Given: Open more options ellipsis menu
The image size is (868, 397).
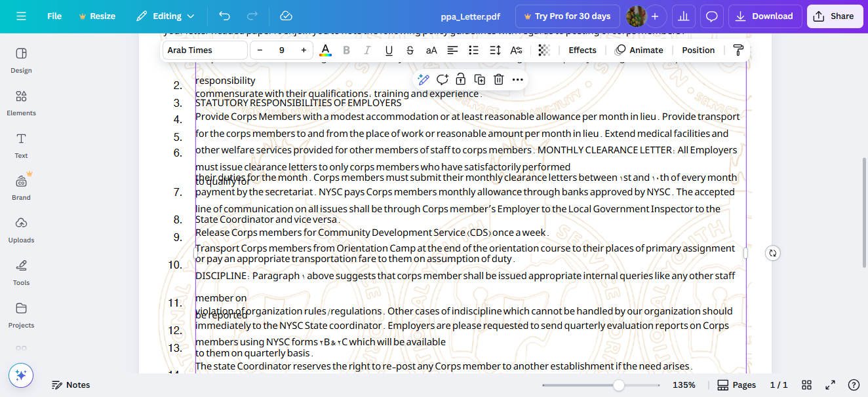Looking at the screenshot, I should click(518, 79).
